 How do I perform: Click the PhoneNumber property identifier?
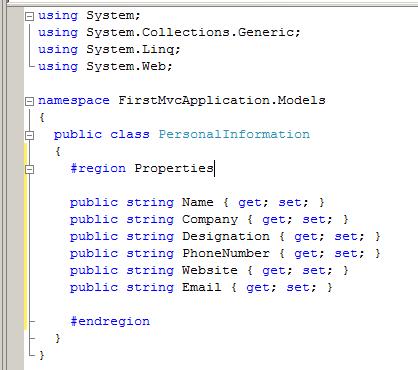click(x=226, y=253)
